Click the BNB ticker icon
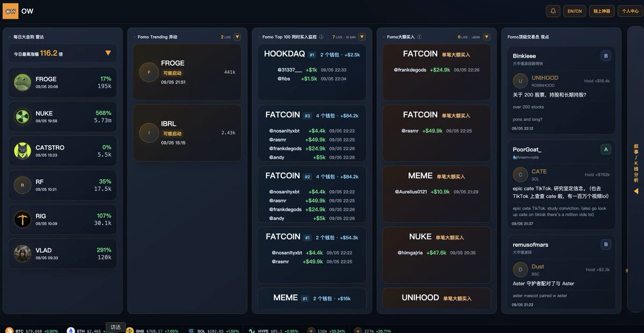 (129, 331)
